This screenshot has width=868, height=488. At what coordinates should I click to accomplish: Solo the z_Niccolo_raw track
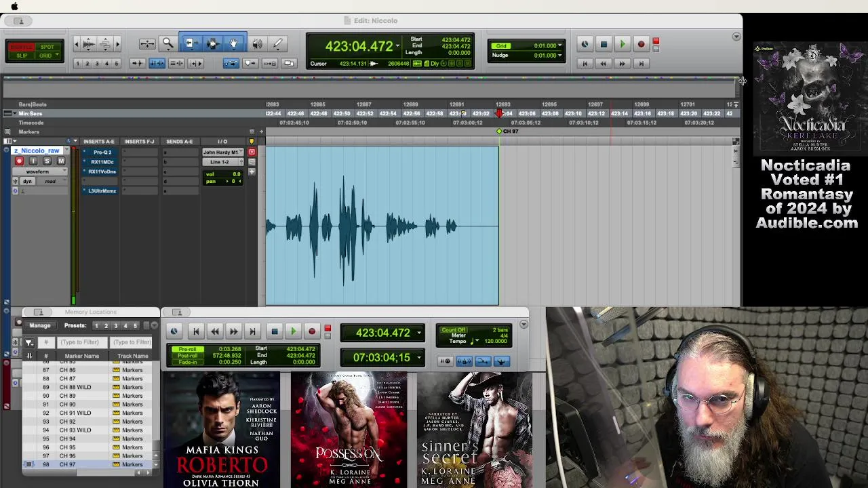point(47,161)
